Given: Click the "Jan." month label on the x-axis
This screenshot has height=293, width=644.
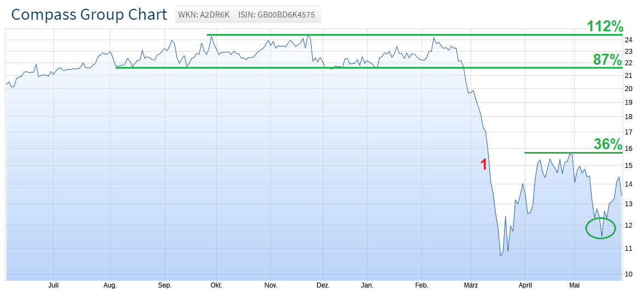Looking at the screenshot, I should tap(367, 285).
